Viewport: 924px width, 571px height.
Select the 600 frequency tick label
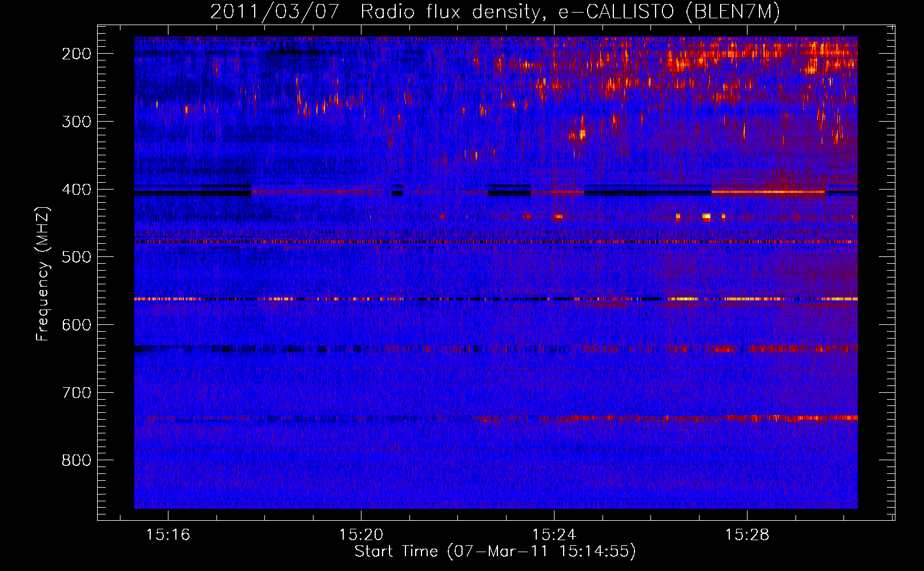coord(76,325)
